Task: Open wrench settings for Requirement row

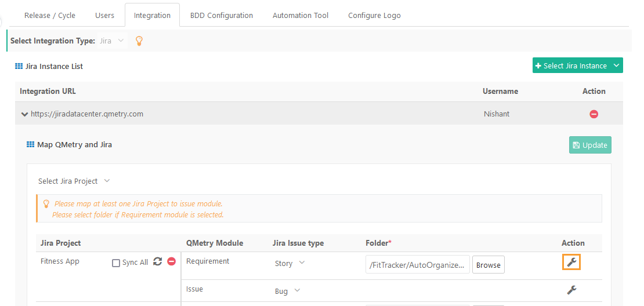Action: 571,263
